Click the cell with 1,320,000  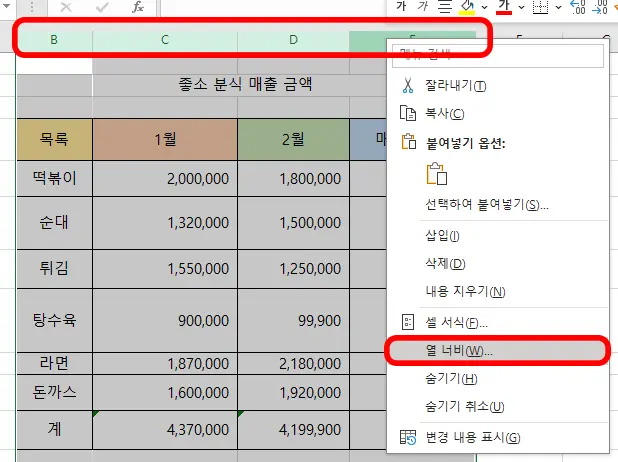coord(165,223)
